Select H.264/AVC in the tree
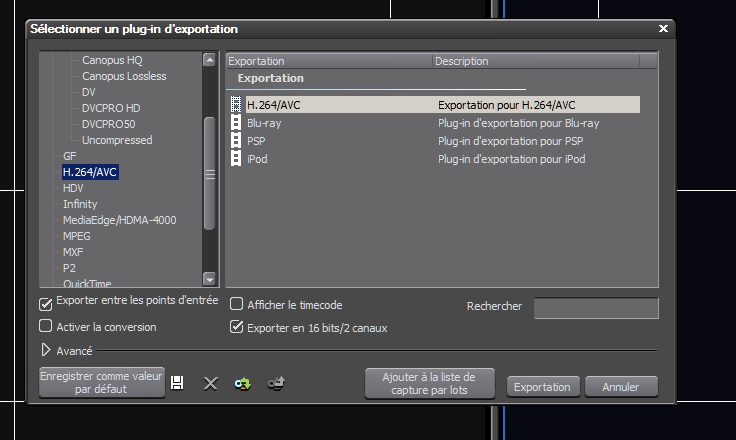736x440 pixels. click(90, 172)
